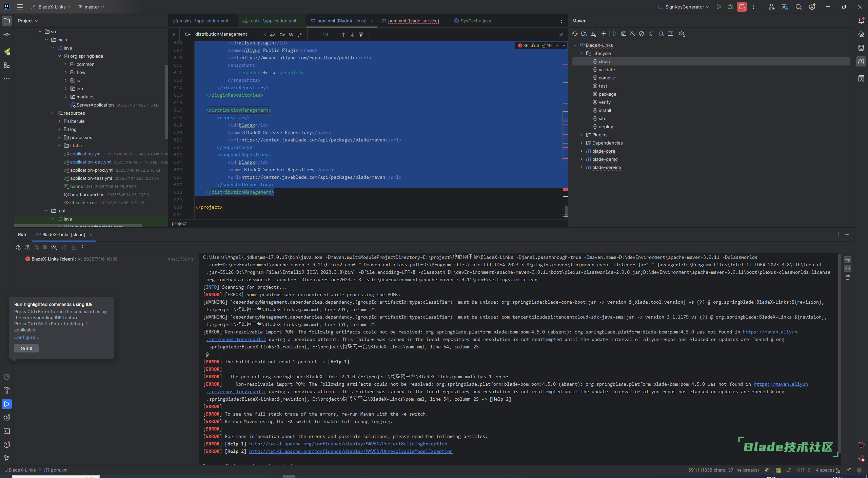This screenshot has width=868, height=478.
Task: Toggle Maven offline mode
Action: click(x=632, y=34)
